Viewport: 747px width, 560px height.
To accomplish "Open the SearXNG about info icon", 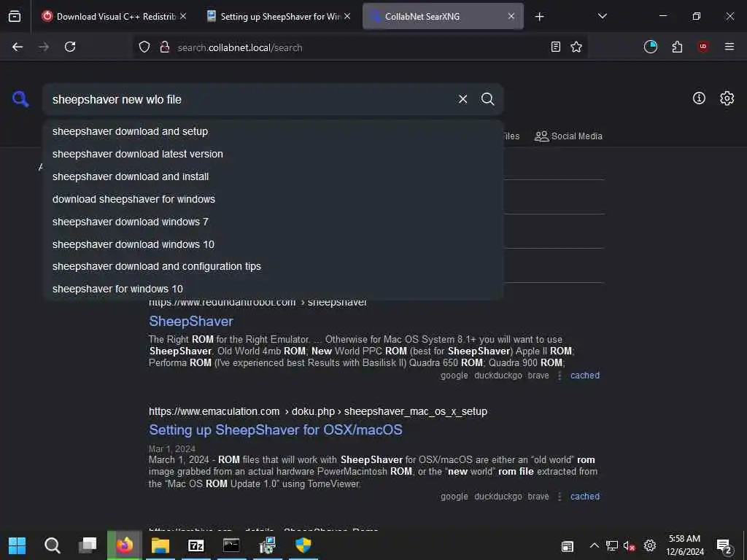I will click(699, 98).
